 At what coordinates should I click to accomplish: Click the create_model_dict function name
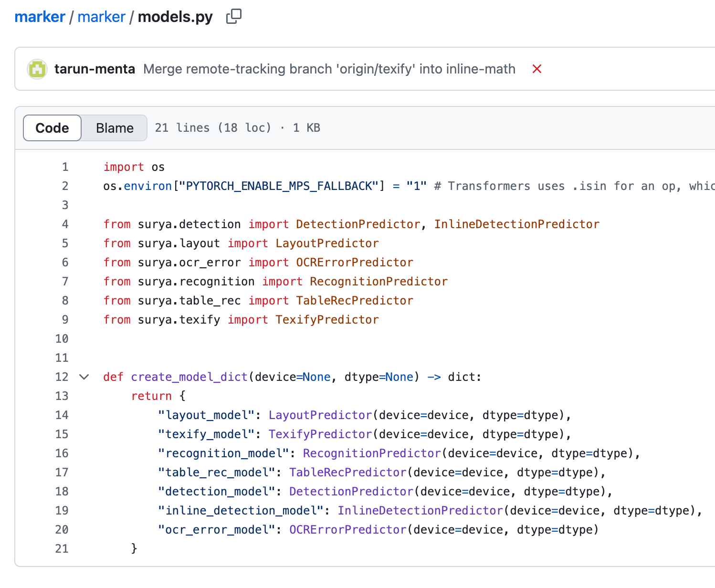pyautogui.click(x=189, y=377)
